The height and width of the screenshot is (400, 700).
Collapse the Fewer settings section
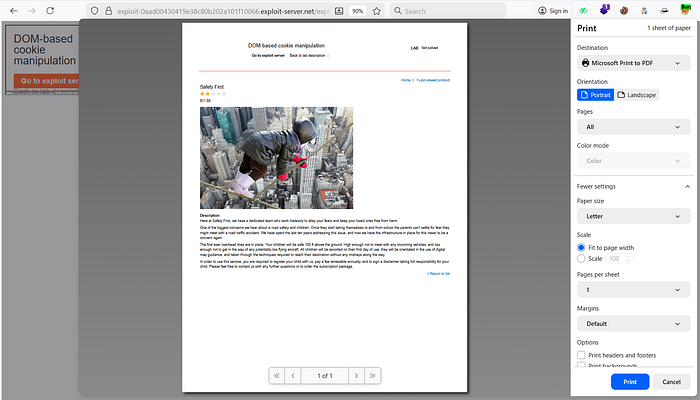pyautogui.click(x=633, y=186)
